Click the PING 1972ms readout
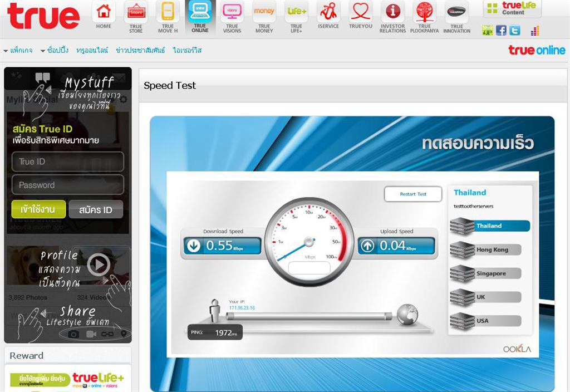This screenshot has width=570, height=392. [215, 332]
